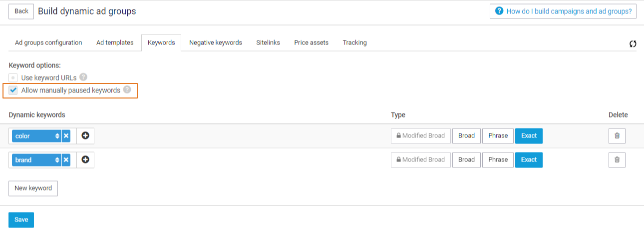Add a keyword part after brand
Image resolution: width=644 pixels, height=232 pixels.
(x=85, y=160)
